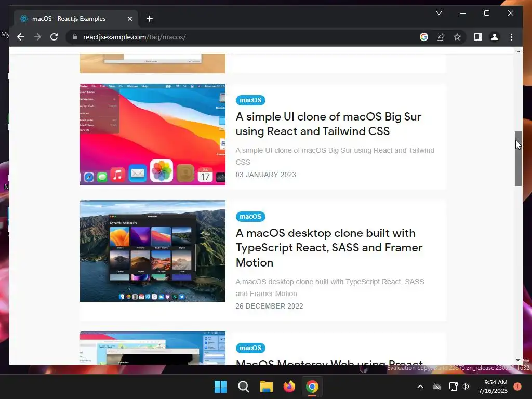Viewport: 532px width, 399px height.
Task: Click the OneDrive tray icon
Action: pyautogui.click(x=436, y=387)
